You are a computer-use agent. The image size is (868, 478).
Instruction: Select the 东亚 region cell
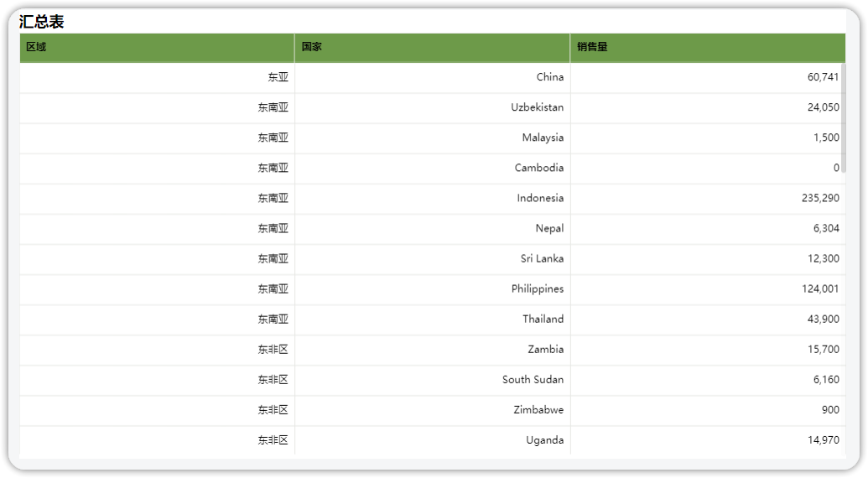coord(157,77)
